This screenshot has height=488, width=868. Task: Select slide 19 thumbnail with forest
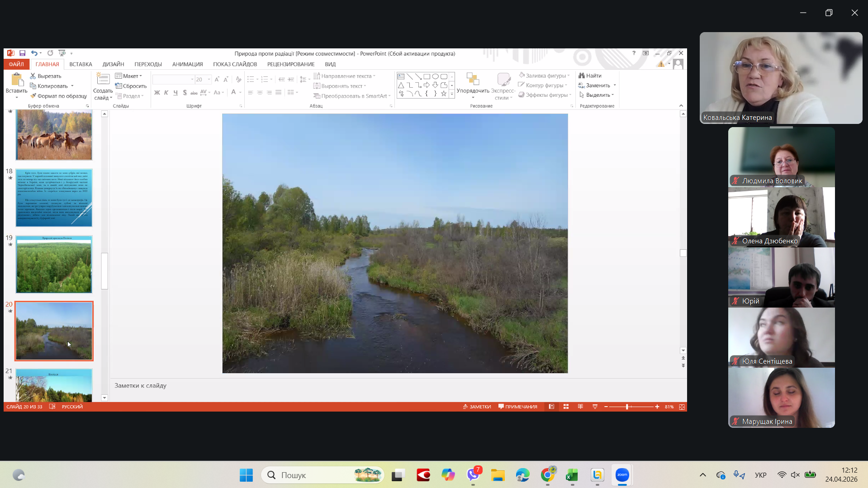point(54,265)
